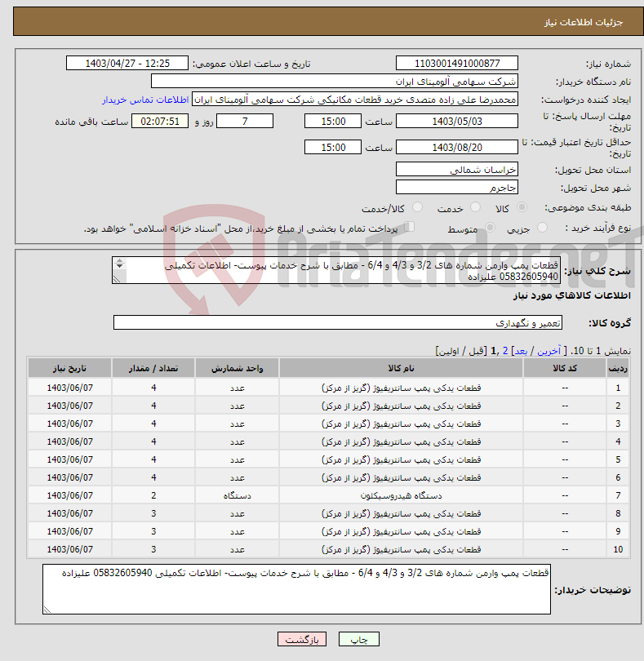Click گروه کالا field تعمیر و نگهداری
Viewport: 644px width, 661px height.
tap(338, 322)
